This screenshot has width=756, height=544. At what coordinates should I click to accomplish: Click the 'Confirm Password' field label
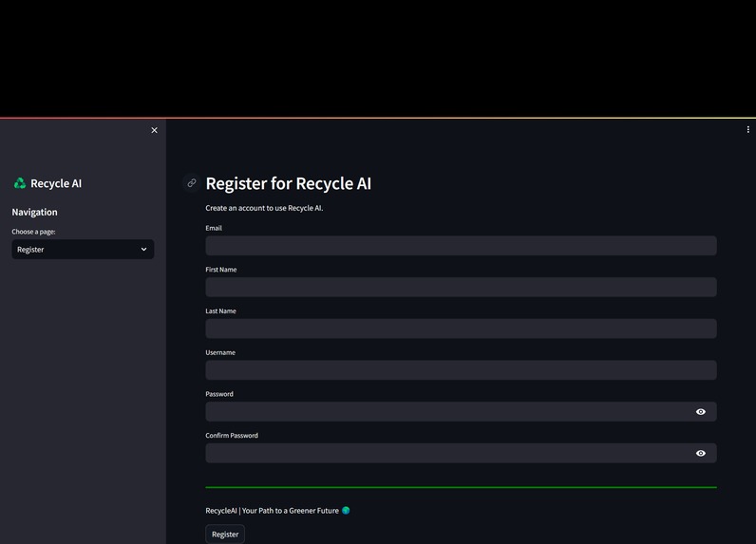coord(232,436)
